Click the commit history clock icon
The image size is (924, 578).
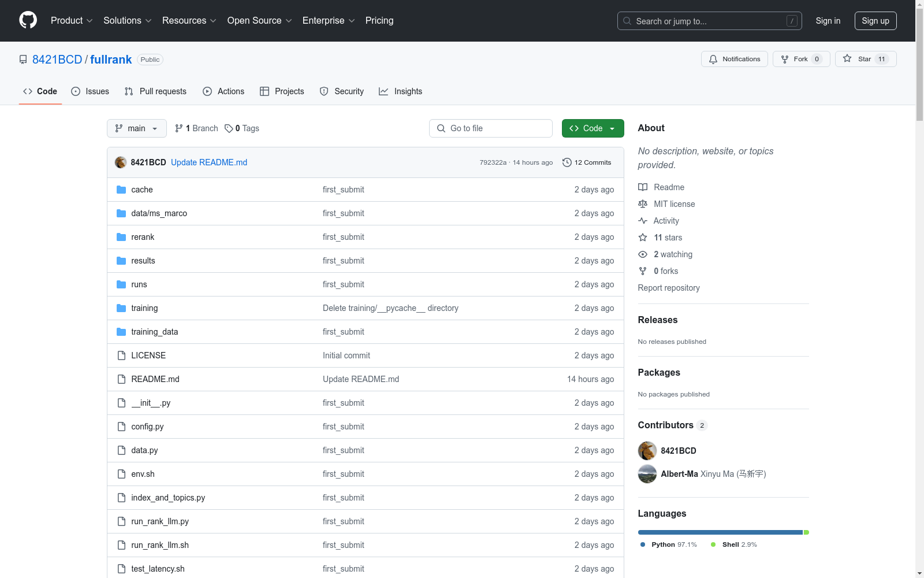coord(567,162)
